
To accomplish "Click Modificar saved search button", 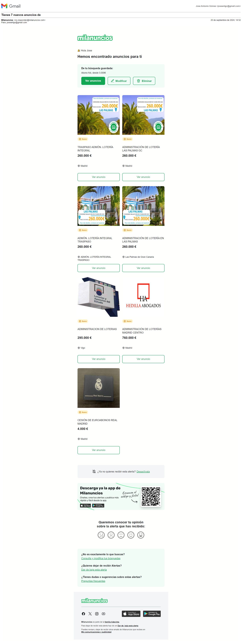I will (x=119, y=81).
